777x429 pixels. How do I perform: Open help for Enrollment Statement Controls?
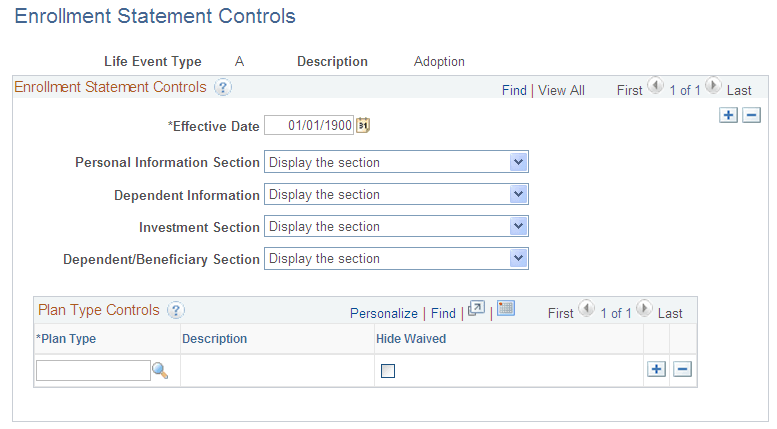pos(223,87)
